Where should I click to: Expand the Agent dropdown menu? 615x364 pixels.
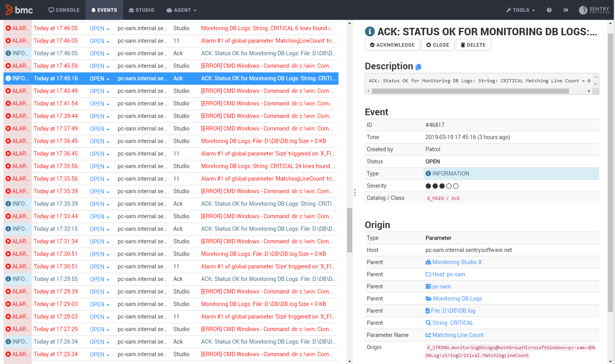coord(181,10)
